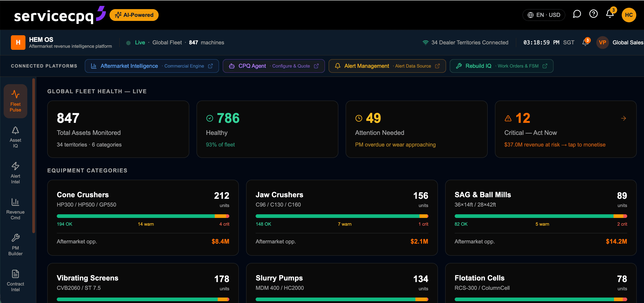Click the arrow on the Critical card

[x=623, y=118]
